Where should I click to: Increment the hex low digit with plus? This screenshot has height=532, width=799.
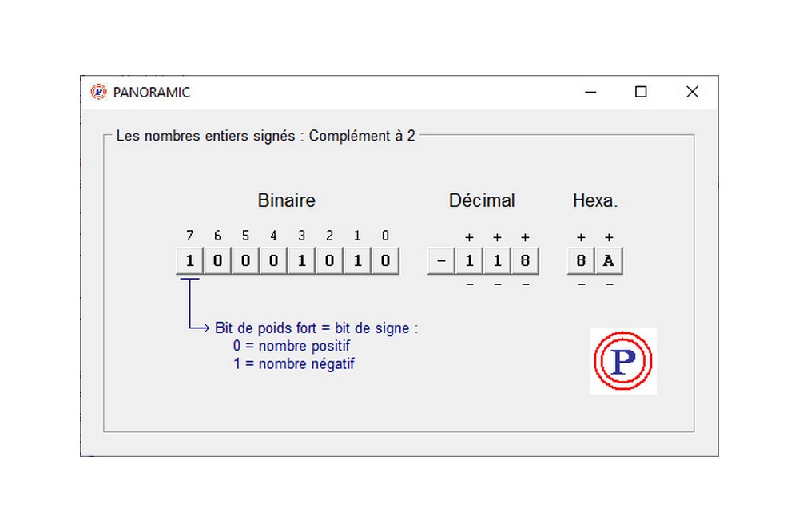pos(609,237)
